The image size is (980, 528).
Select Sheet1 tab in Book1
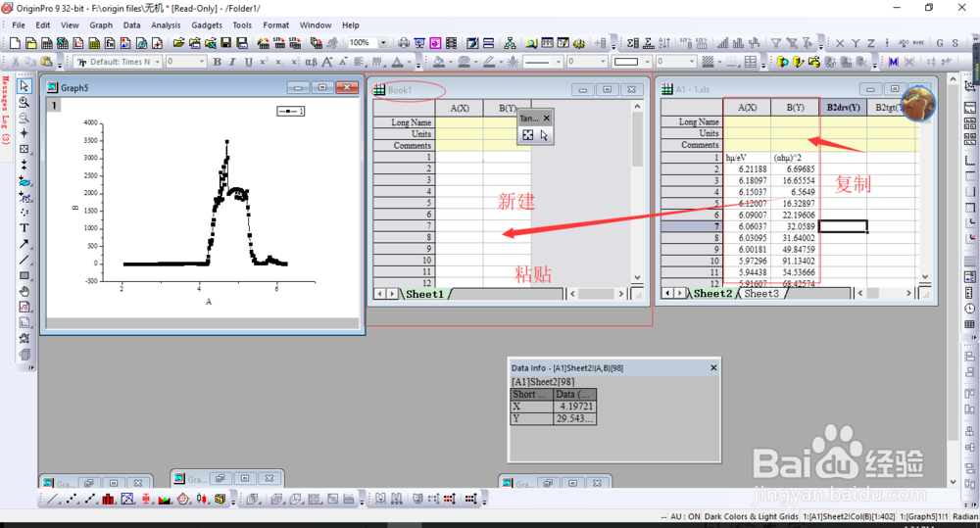[424, 294]
